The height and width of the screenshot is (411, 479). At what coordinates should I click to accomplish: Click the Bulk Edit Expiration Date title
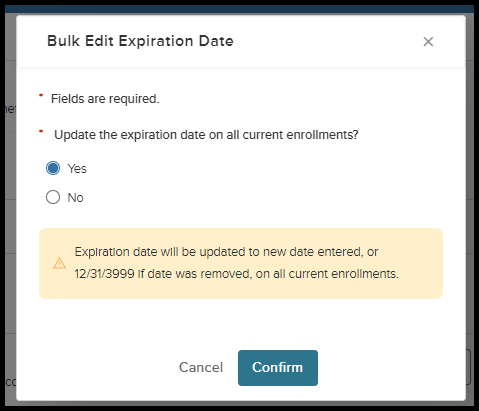(140, 41)
